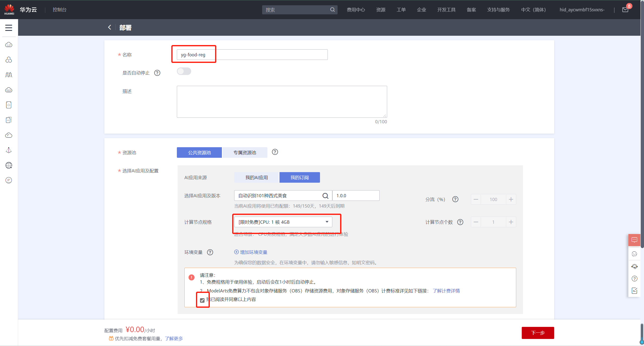This screenshot has height=346, width=644.
Task: Click the 下一步 button
Action: click(x=538, y=333)
